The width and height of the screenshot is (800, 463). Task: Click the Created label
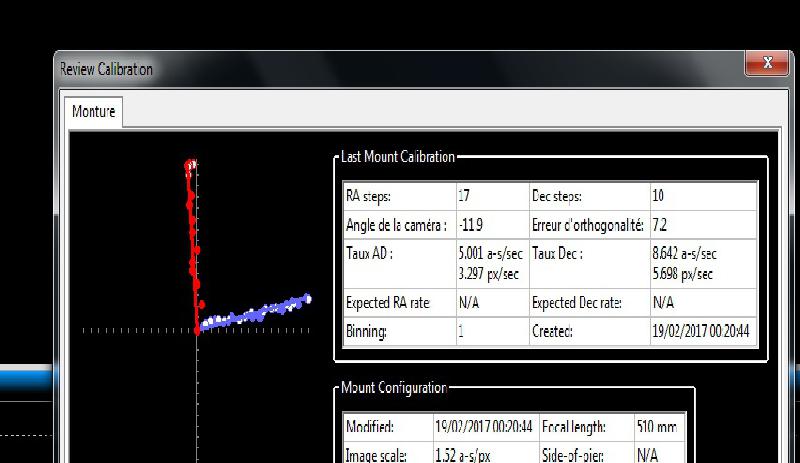pos(552,331)
